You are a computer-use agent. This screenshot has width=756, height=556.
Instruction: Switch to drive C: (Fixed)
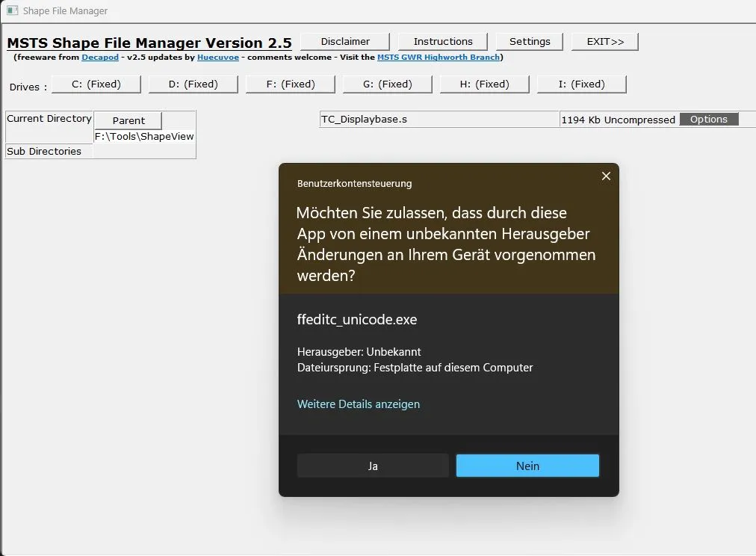tap(96, 84)
